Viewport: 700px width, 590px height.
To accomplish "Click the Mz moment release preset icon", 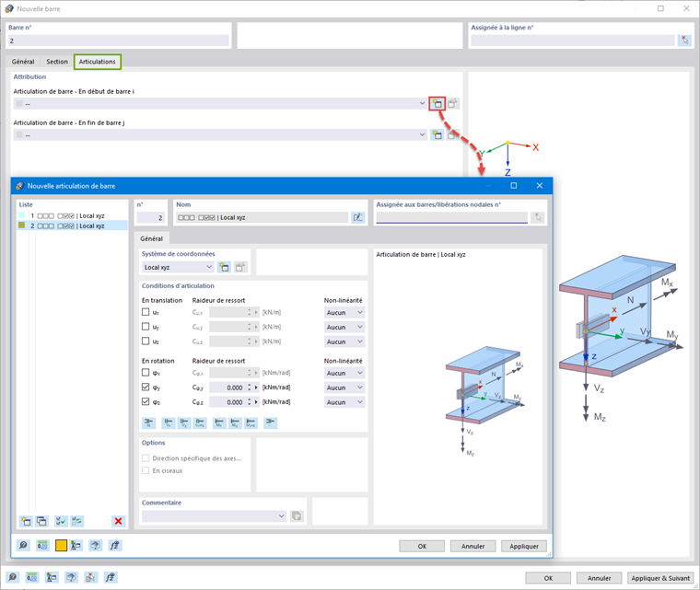I will coord(235,422).
